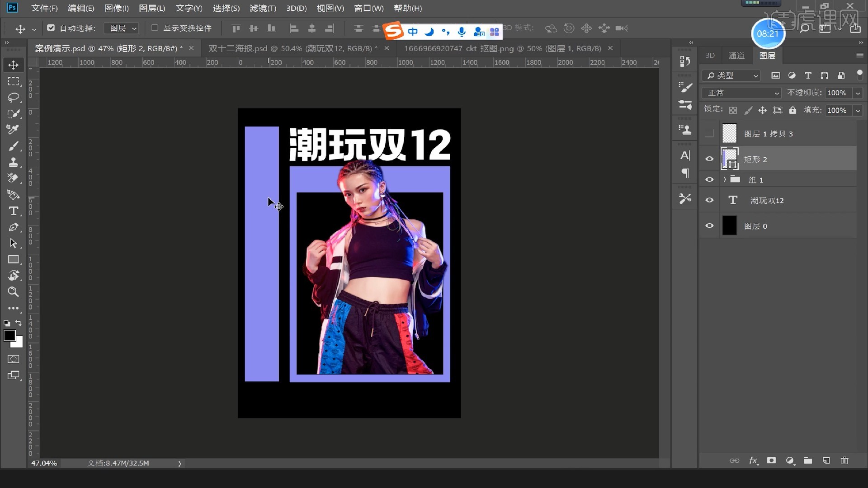Open the 文件(F) menu
This screenshot has width=868, height=488.
tap(44, 8)
